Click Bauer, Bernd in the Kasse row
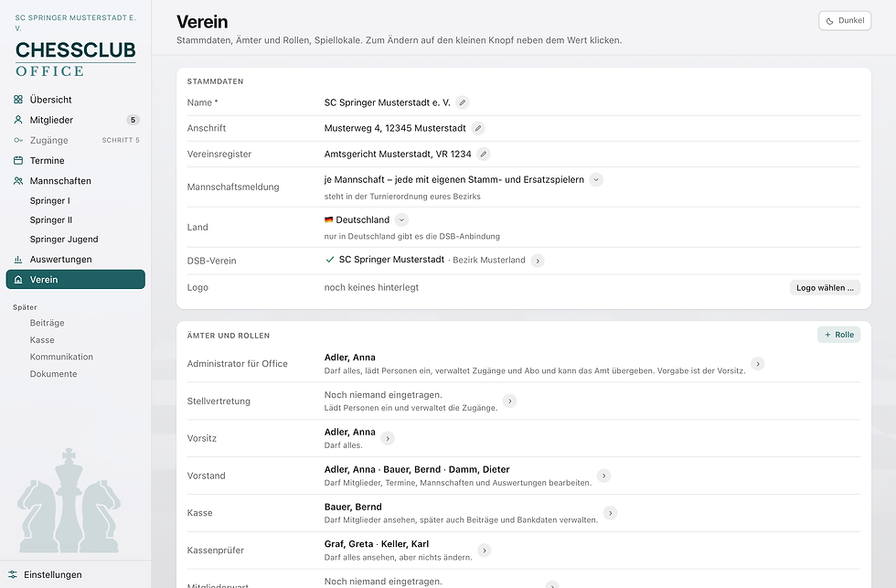The image size is (896, 588). click(353, 507)
